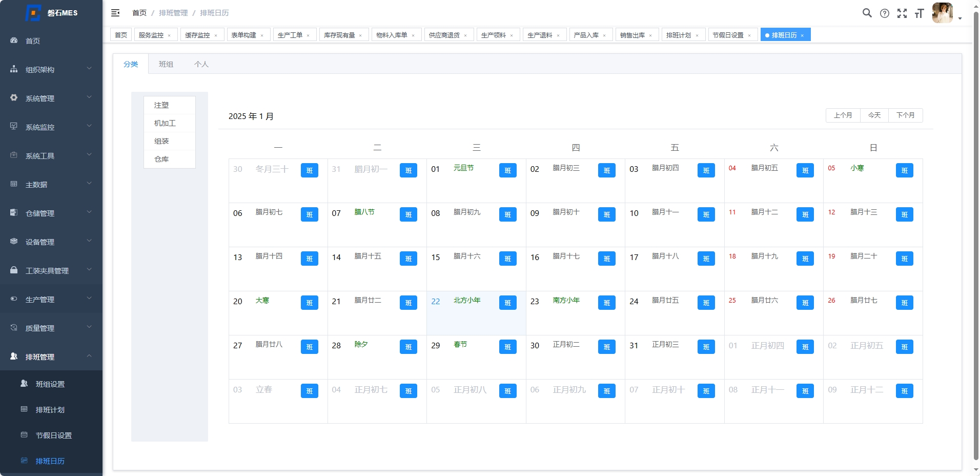The image size is (980, 476).
Task: Click the 班 icon on January 01
Action: [x=507, y=170]
